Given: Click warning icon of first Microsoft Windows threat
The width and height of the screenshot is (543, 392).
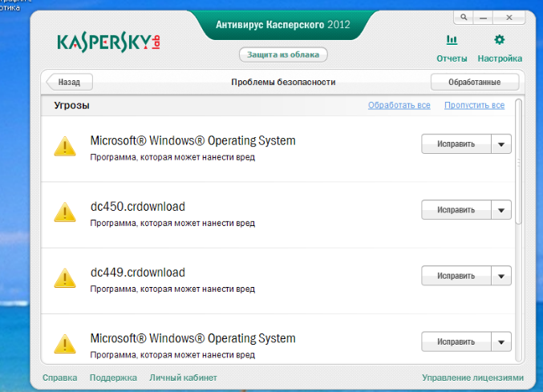Looking at the screenshot, I should tap(65, 147).
